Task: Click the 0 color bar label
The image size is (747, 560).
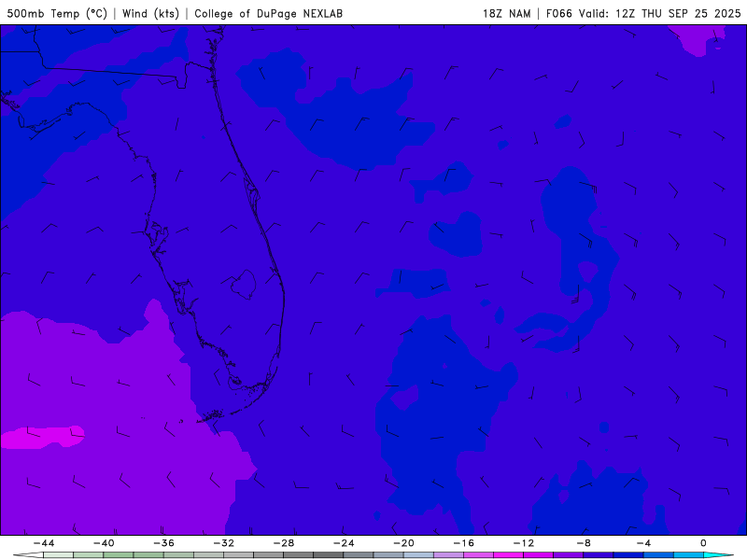Action: click(x=703, y=543)
